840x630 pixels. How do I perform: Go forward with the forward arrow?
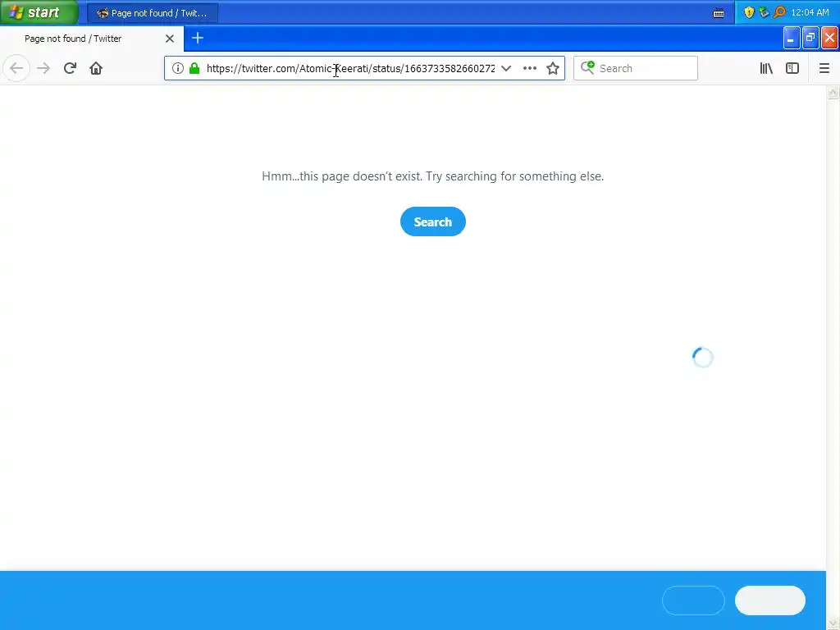pos(43,68)
